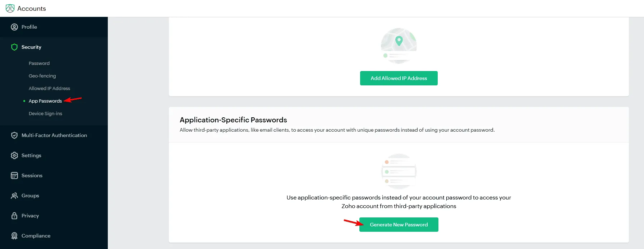This screenshot has height=249, width=644.
Task: Select Allowed IP Address in the sidebar
Action: 49,88
